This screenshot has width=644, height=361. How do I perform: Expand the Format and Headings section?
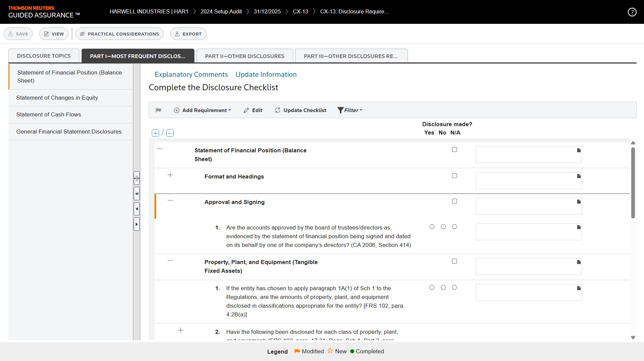(170, 175)
